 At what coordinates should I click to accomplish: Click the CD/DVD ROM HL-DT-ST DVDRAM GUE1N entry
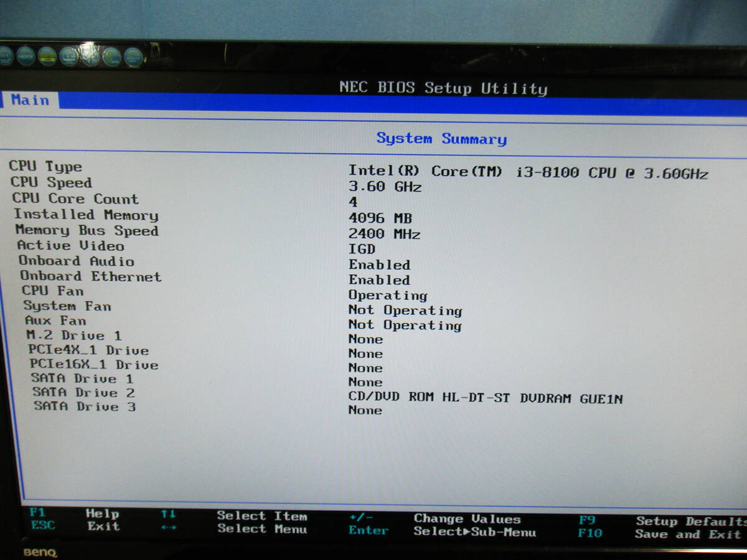click(486, 398)
